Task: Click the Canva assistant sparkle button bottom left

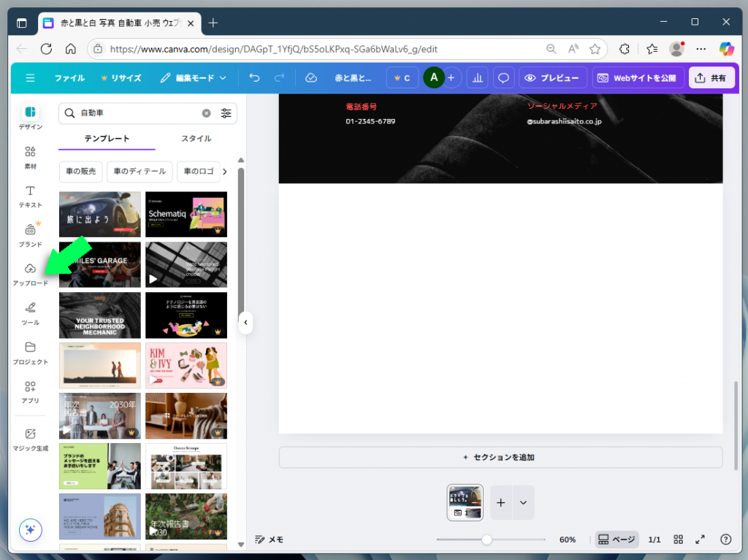Action: [x=30, y=529]
